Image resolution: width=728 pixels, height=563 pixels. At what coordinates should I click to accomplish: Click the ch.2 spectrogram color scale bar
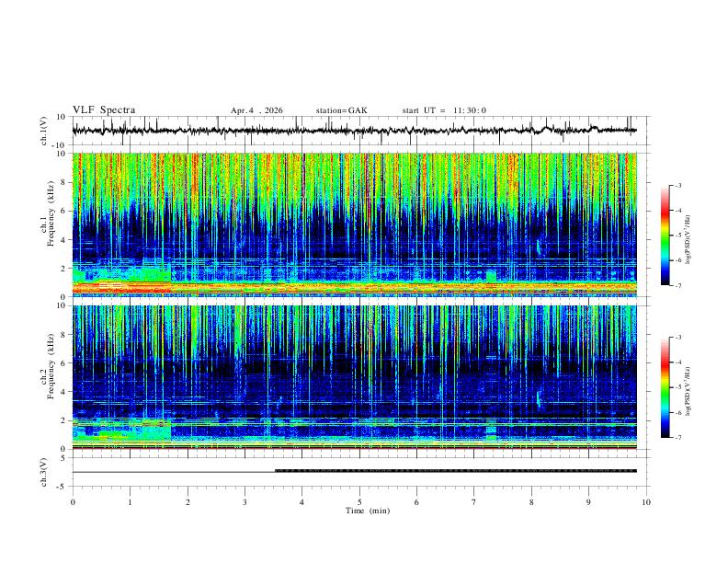coord(665,387)
